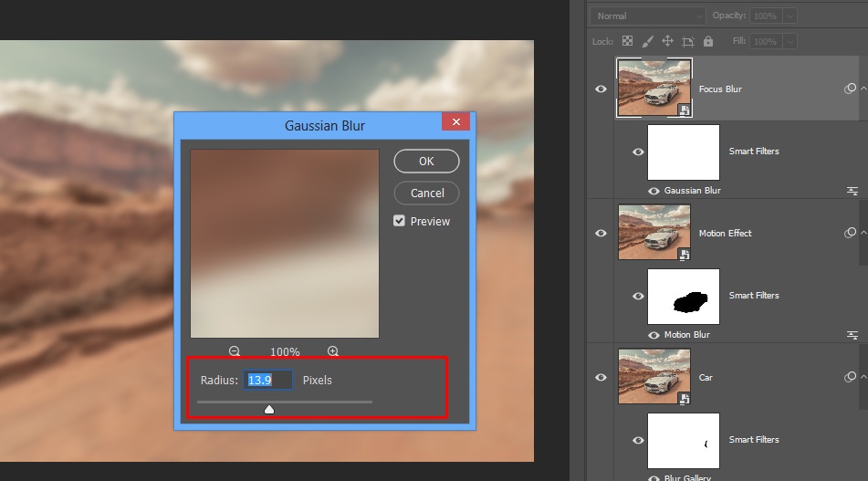Toggle visibility of the Motion Blur filter
The image size is (868, 481).
pyautogui.click(x=654, y=335)
